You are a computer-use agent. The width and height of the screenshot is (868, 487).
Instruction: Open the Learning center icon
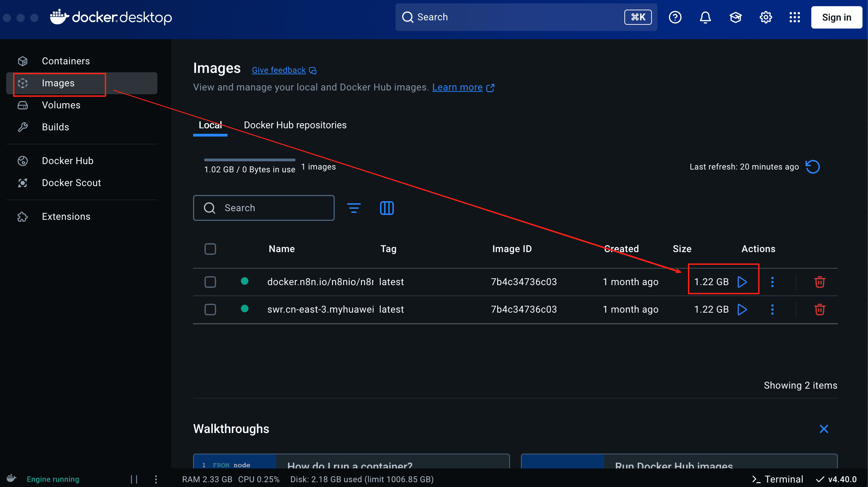(735, 17)
